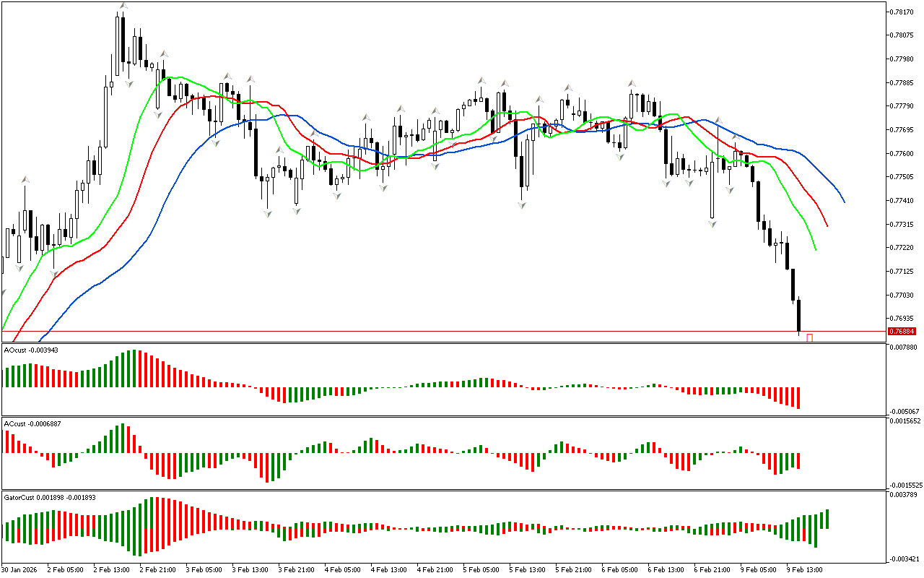The height and width of the screenshot is (578, 924).
Task: Click the last red bar in AOcust histogram
Action: pyautogui.click(x=799, y=398)
